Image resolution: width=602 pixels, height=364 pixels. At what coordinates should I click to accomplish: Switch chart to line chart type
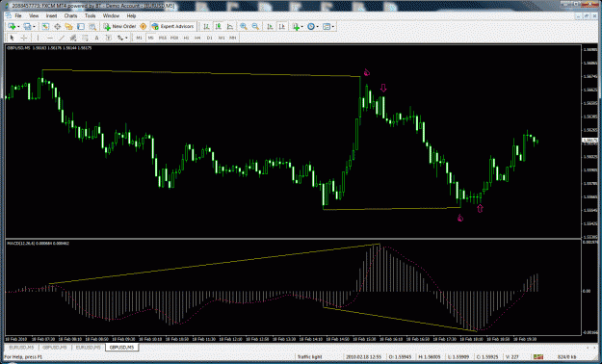(x=230, y=27)
